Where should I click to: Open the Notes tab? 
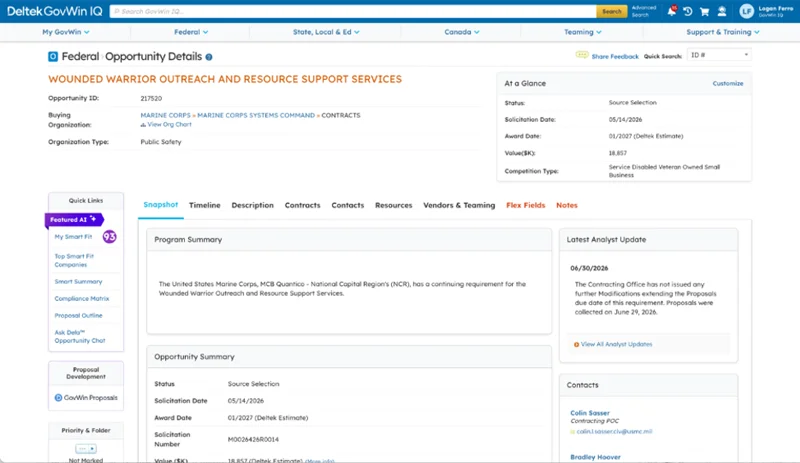click(567, 205)
